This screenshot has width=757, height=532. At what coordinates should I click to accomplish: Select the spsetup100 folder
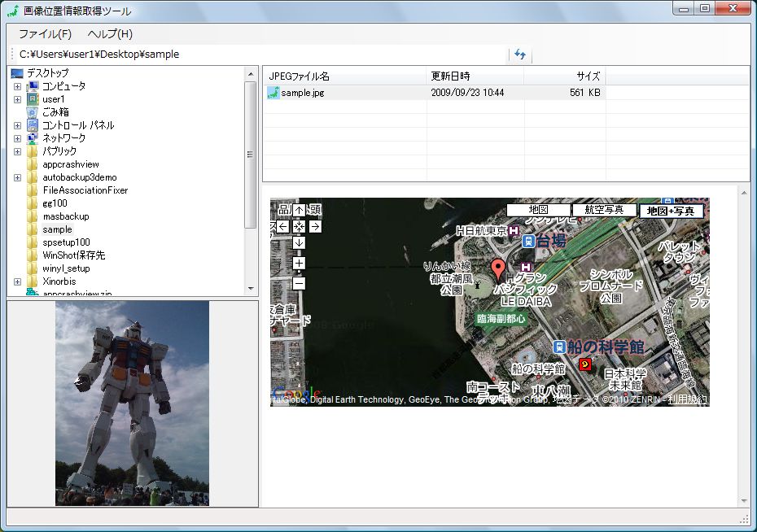pos(66,242)
